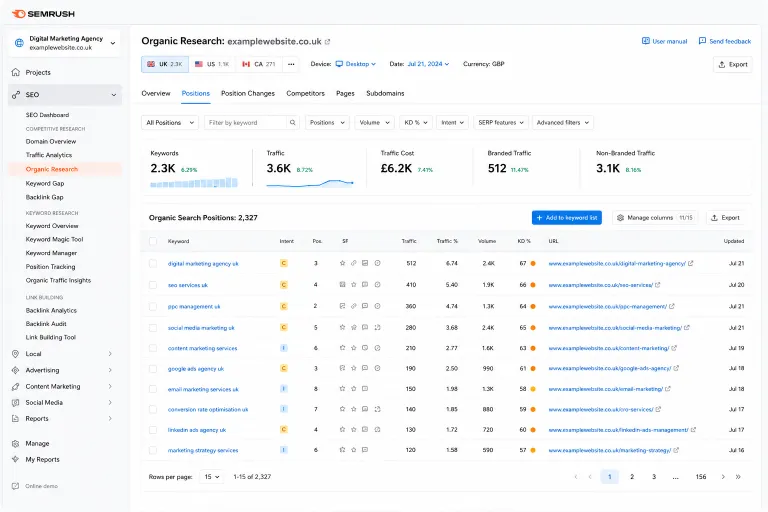
Task: Click the Reports document icon
Action: coord(16,418)
